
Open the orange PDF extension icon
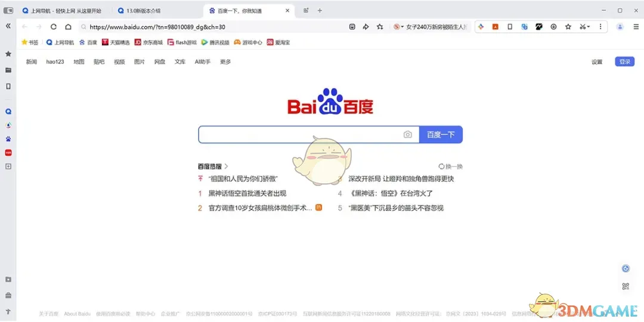tap(496, 27)
